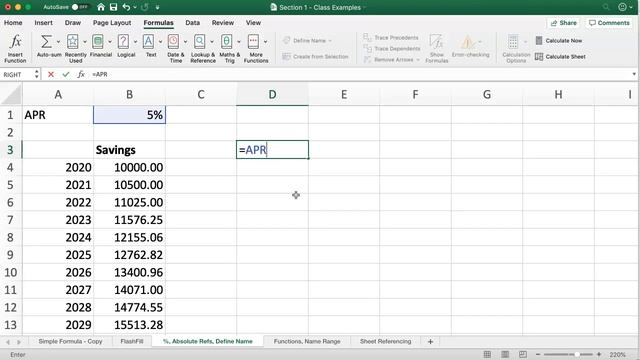Click Trace Precedents
Screen dimensions: 640x360
pyautogui.click(x=391, y=38)
